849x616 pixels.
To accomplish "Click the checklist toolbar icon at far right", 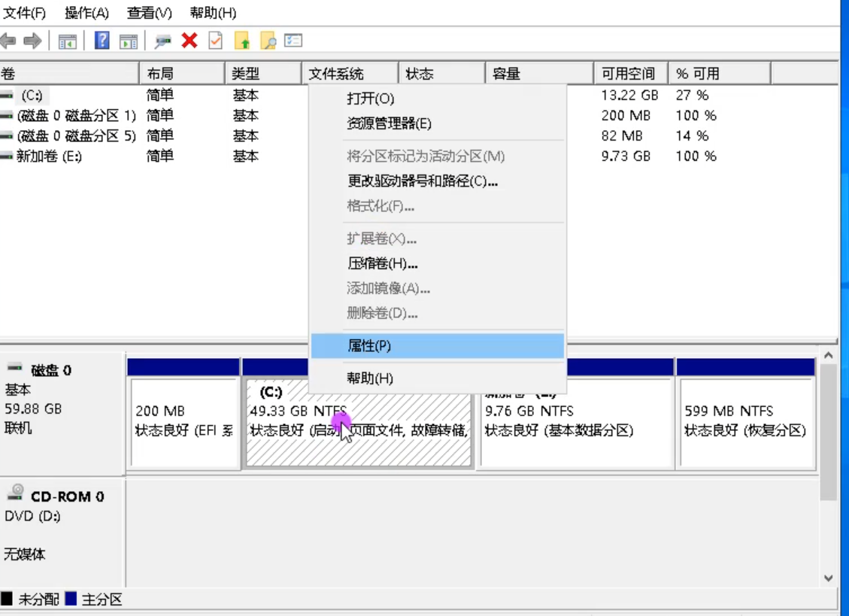I will click(x=295, y=41).
